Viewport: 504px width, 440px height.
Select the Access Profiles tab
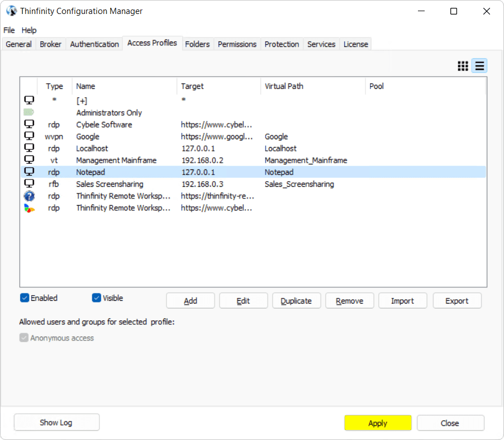point(152,43)
